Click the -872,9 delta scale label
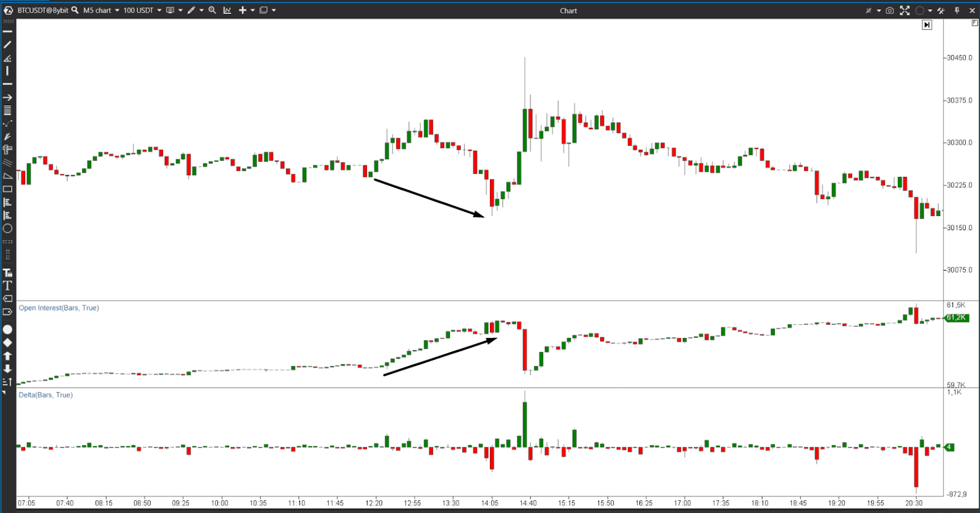Image resolution: width=980 pixels, height=513 pixels. click(x=957, y=494)
